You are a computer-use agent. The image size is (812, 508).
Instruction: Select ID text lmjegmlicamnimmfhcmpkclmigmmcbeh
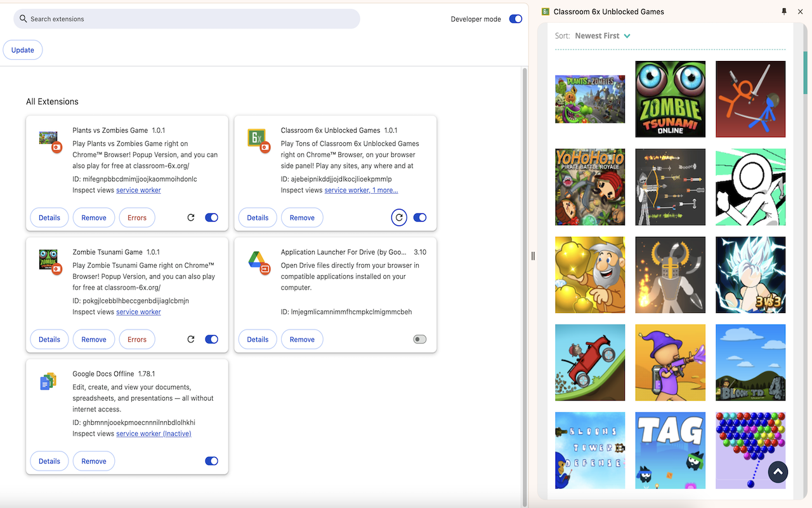(x=351, y=312)
